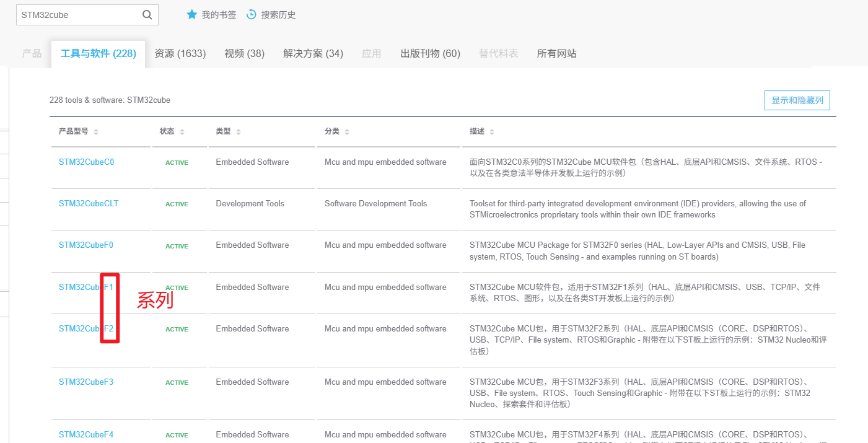Click ACTIVE status in STM32CubeF0 row
The width and height of the screenshot is (868, 443).
[177, 247]
